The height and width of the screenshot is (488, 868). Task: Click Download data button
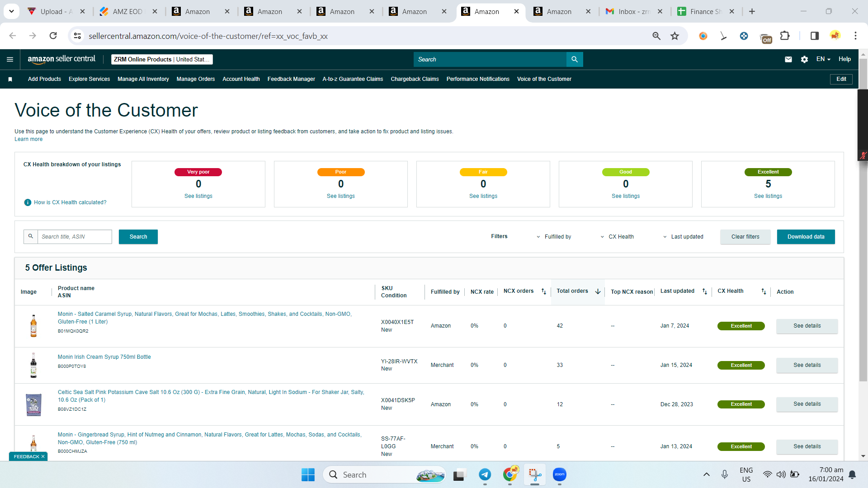pos(806,237)
